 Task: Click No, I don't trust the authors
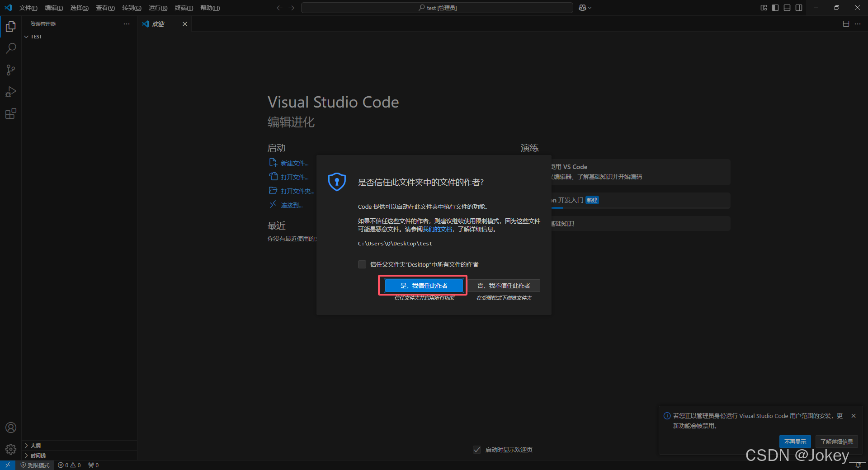(x=504, y=286)
